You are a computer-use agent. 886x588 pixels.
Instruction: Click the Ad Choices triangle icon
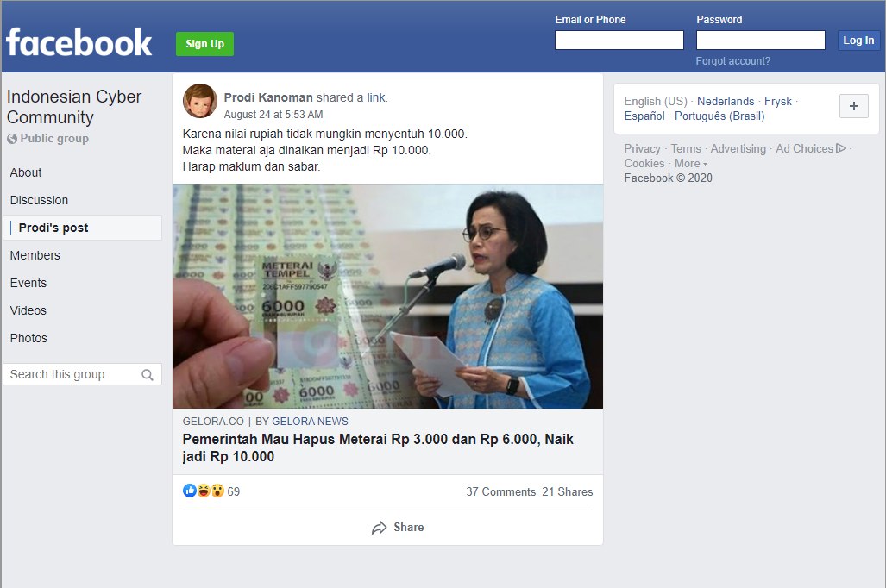(x=841, y=148)
